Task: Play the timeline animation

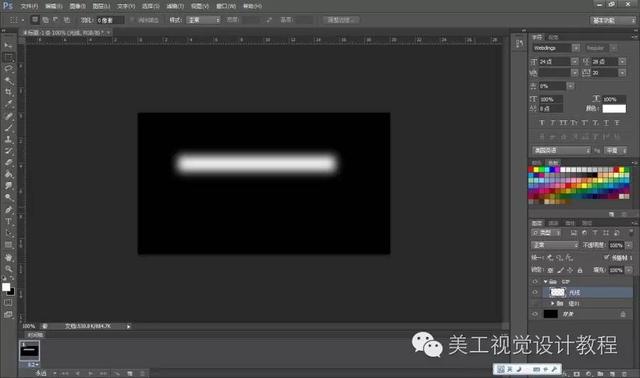Action: coord(91,373)
